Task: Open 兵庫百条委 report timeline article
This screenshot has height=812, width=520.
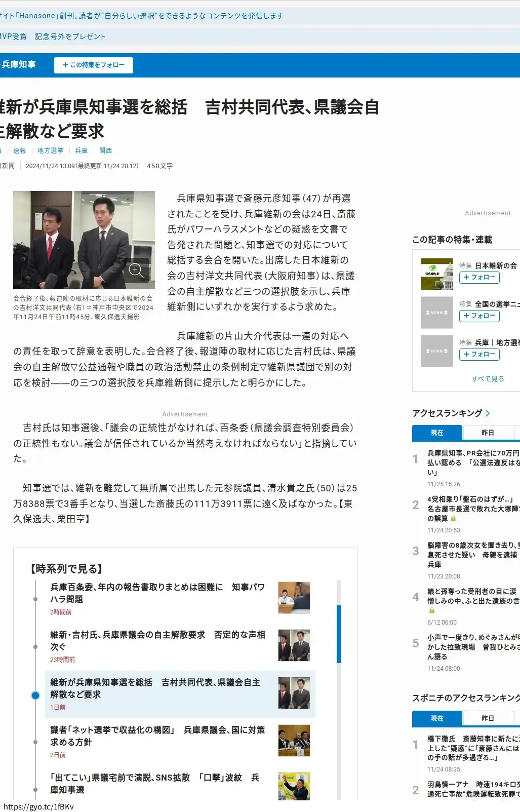Action: [157, 593]
